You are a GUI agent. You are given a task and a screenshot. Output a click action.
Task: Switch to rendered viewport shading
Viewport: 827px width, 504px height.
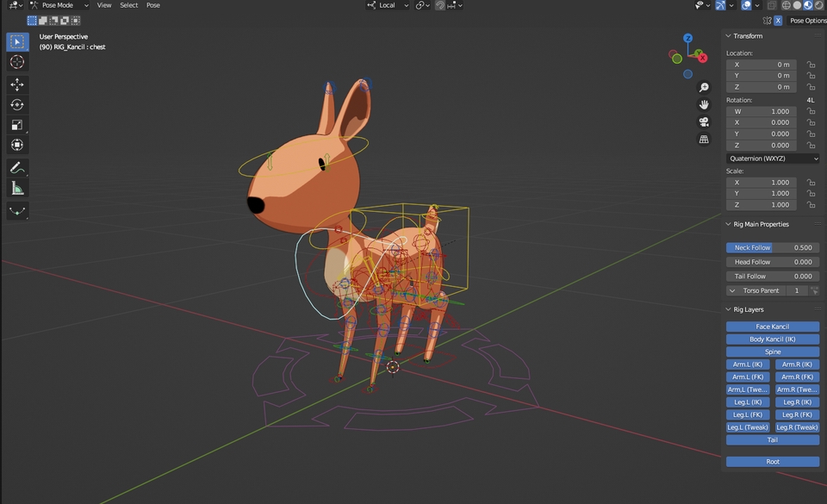click(x=821, y=5)
